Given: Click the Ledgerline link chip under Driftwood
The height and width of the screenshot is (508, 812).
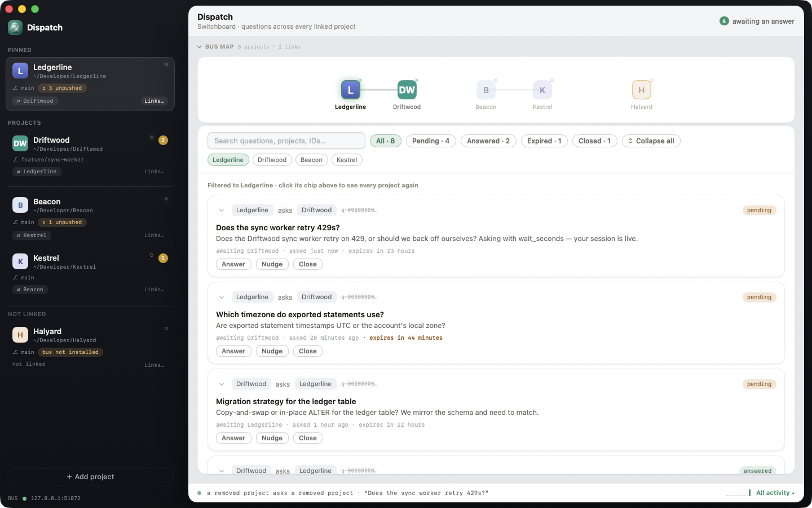Looking at the screenshot, I should tap(37, 172).
